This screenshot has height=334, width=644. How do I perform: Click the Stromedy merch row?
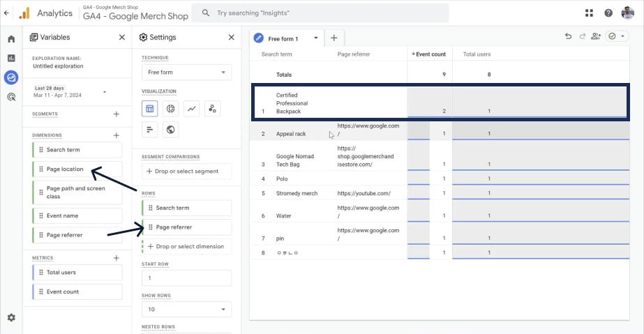[440, 193]
